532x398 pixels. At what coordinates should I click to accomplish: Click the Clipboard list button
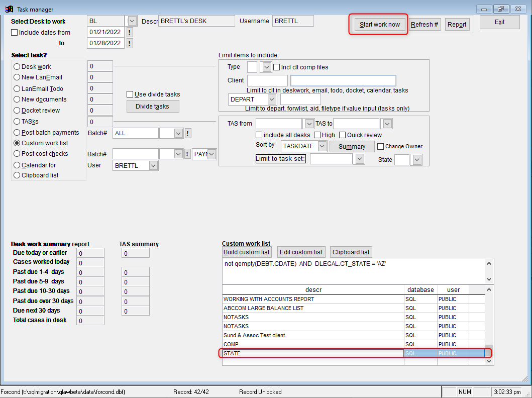351,252
